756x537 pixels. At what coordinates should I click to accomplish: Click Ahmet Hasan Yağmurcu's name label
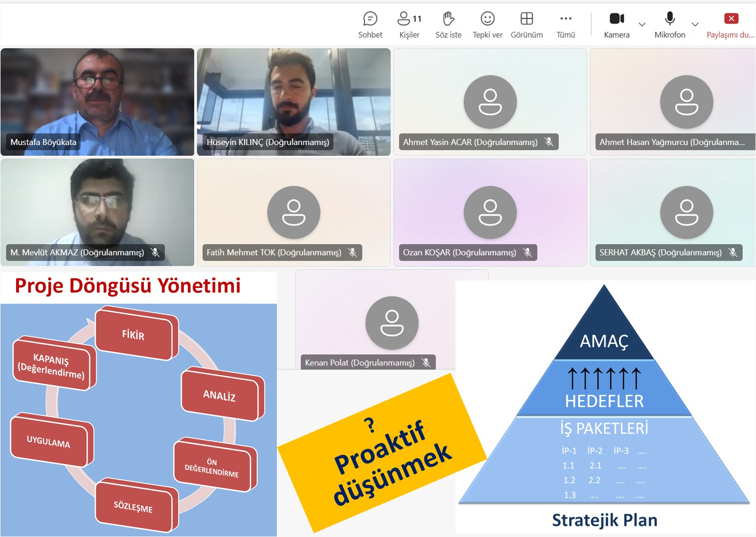tap(671, 142)
